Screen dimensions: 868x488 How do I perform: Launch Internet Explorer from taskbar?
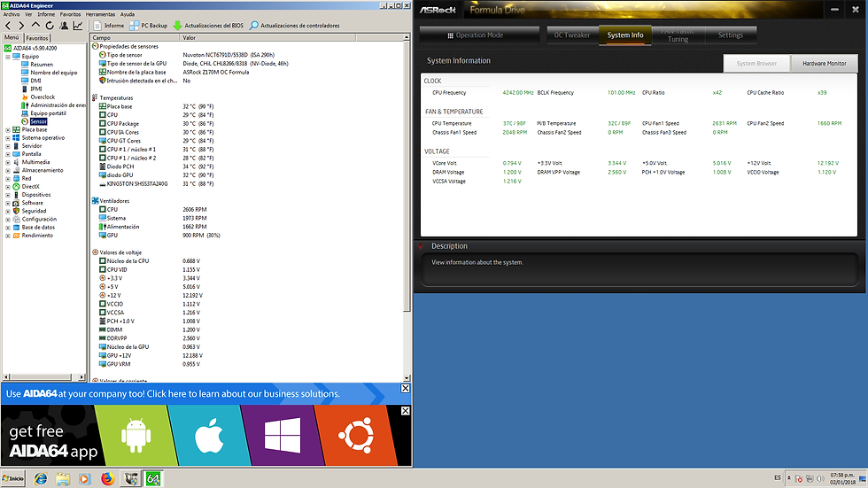[x=41, y=478]
